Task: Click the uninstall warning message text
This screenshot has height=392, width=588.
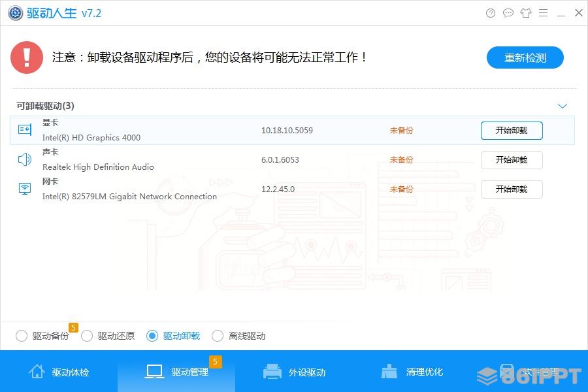Action: (209, 57)
